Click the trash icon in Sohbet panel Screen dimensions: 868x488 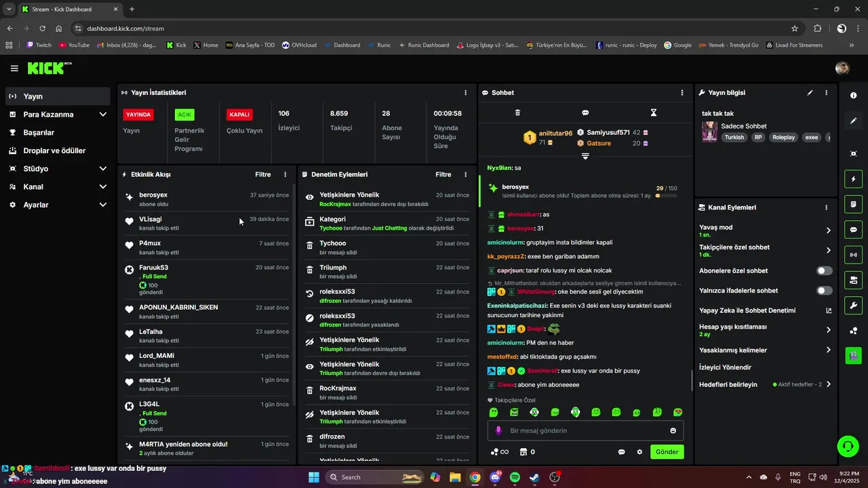[517, 113]
